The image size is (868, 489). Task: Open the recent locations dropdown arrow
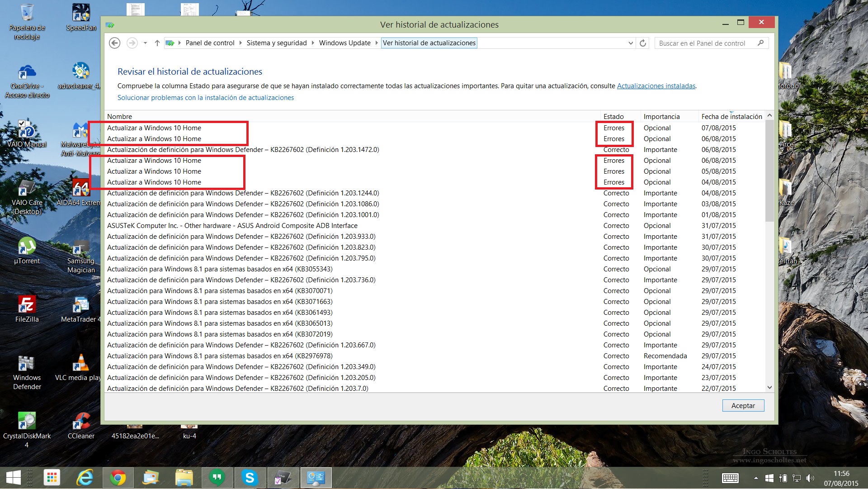click(145, 43)
